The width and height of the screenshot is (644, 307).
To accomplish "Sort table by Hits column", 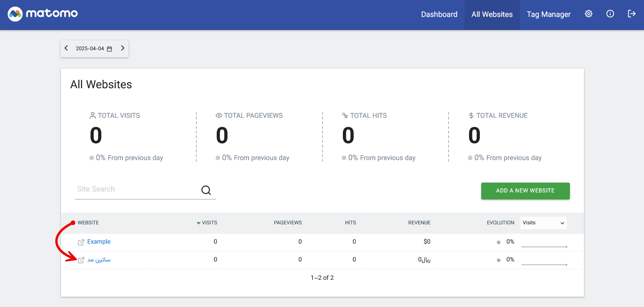I will [350, 223].
